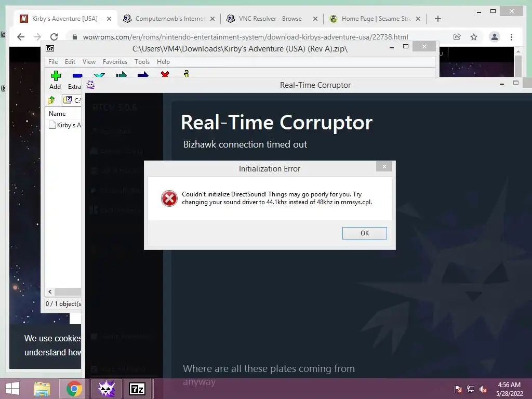Open Action Center flag in system tray
Screen dimensions: 532x399
tap(458, 389)
